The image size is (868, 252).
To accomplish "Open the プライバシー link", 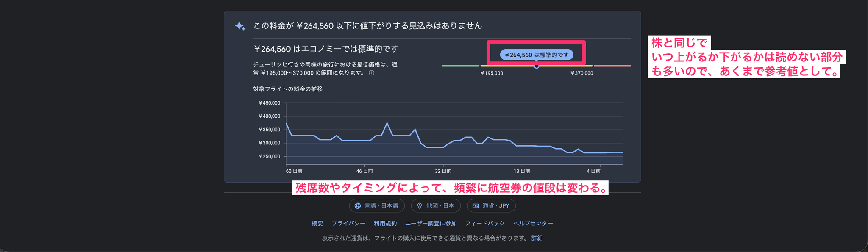I will (x=348, y=223).
